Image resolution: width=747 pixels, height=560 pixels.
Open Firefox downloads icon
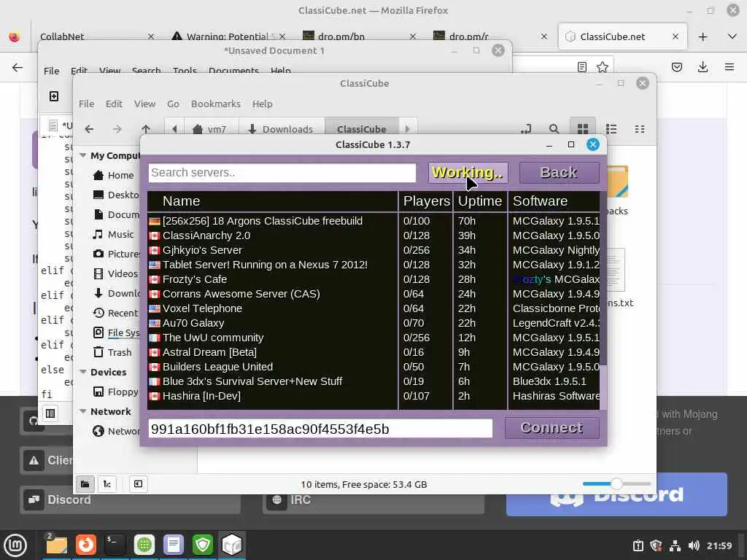coord(703,67)
